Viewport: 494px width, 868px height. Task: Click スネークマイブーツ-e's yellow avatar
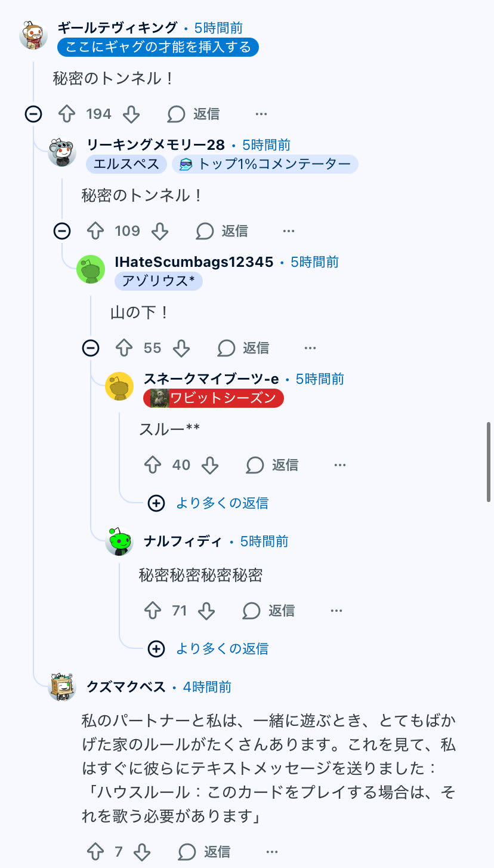click(119, 386)
